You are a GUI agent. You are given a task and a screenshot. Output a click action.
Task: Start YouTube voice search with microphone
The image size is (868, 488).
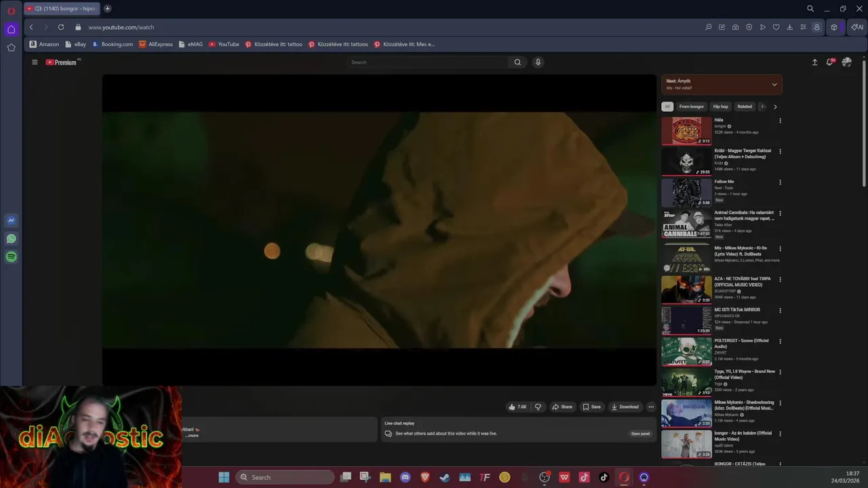[x=538, y=62]
